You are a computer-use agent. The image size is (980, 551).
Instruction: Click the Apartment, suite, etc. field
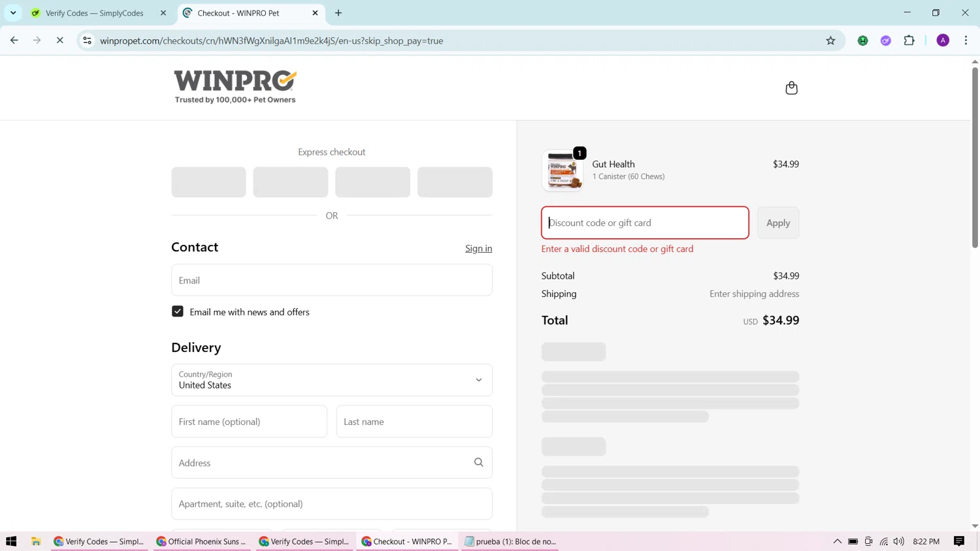click(332, 503)
